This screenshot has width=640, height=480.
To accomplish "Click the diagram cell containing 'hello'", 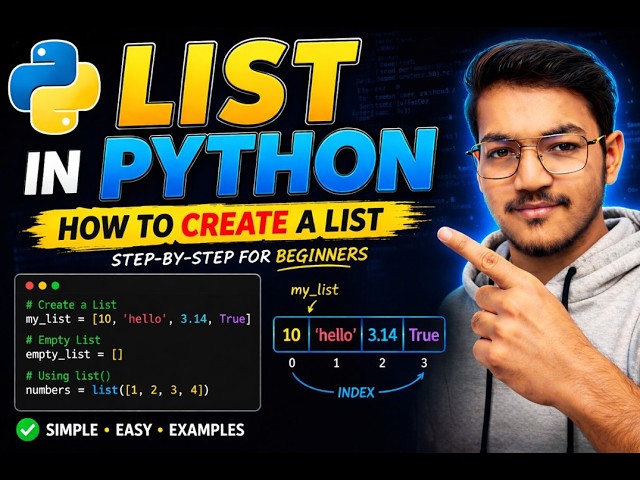I will pyautogui.click(x=336, y=335).
